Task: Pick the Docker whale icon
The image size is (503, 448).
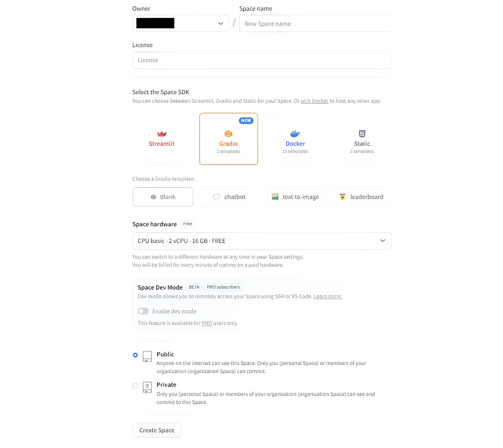Action: (295, 134)
